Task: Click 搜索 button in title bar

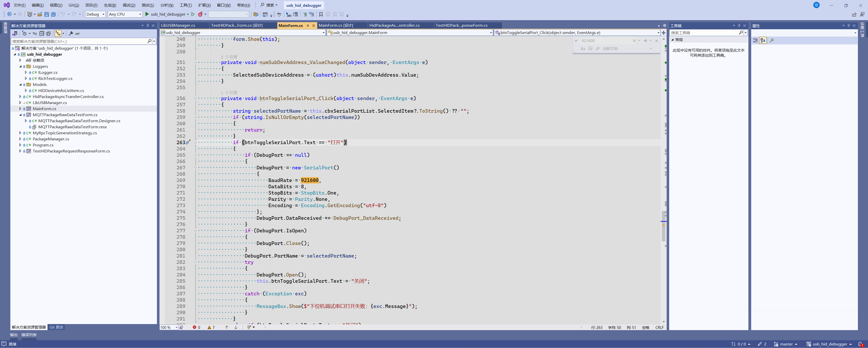Action: pyautogui.click(x=269, y=5)
